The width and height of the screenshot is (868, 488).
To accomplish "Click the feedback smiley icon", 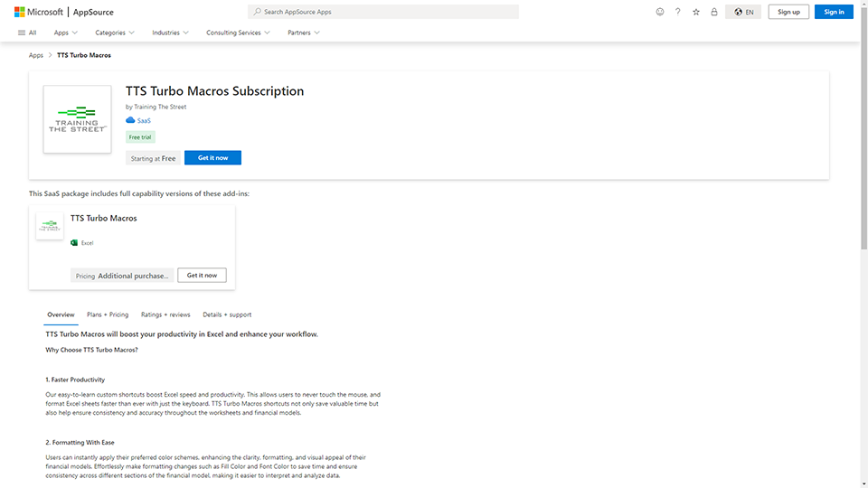I will tap(660, 12).
